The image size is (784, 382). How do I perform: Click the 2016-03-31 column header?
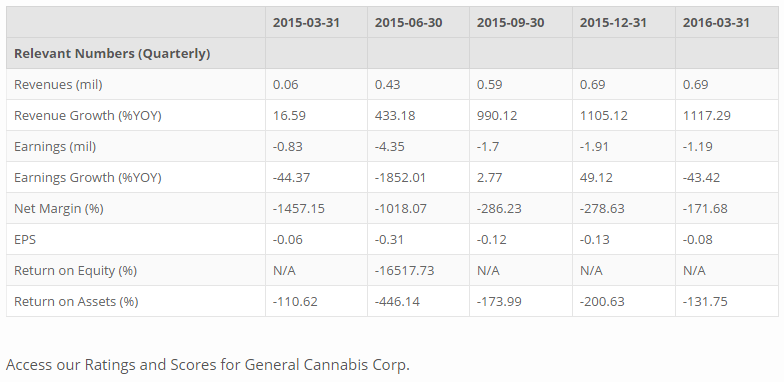[x=716, y=23]
